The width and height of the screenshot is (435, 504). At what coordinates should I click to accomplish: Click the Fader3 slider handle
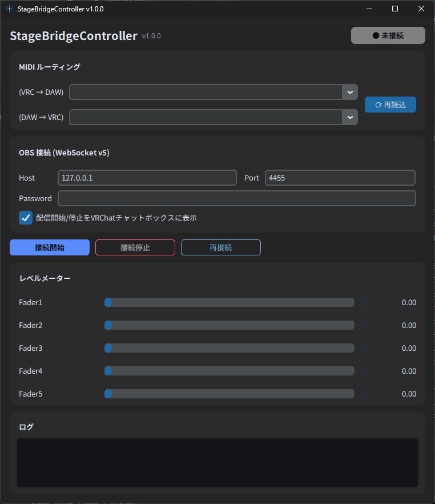click(x=108, y=348)
